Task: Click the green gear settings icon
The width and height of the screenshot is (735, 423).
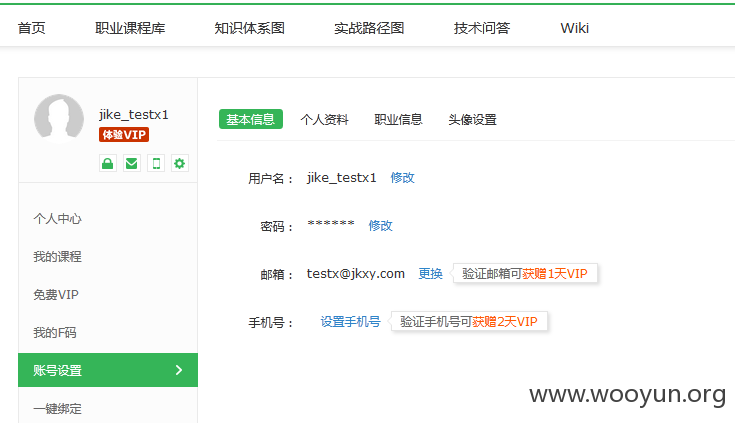Action: pyautogui.click(x=180, y=163)
